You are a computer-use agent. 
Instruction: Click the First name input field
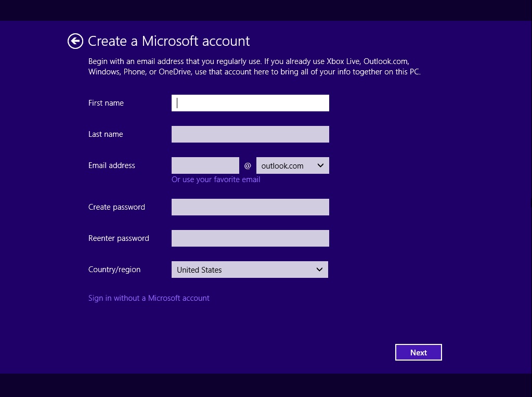[x=250, y=103]
